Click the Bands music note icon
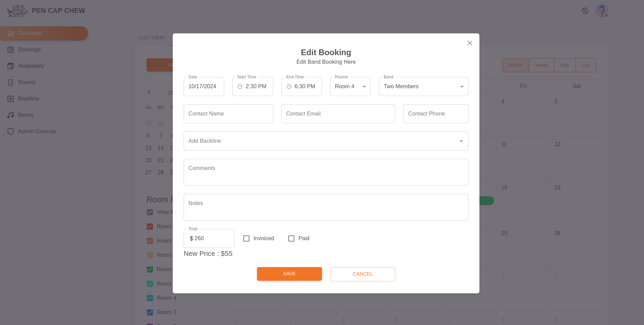The width and height of the screenshot is (644, 325). [11, 115]
